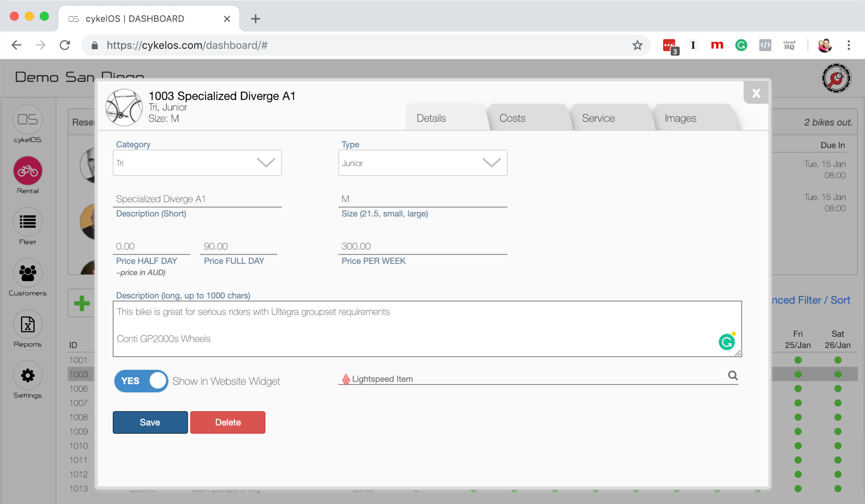Open the Advanced Filter / Sort link
The height and width of the screenshot is (504, 865).
[x=811, y=300]
